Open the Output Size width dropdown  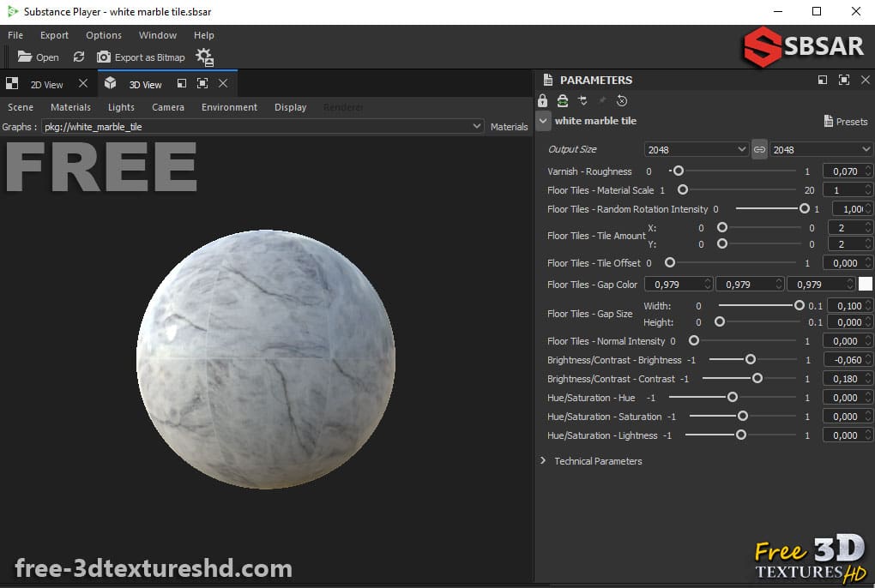coord(696,149)
